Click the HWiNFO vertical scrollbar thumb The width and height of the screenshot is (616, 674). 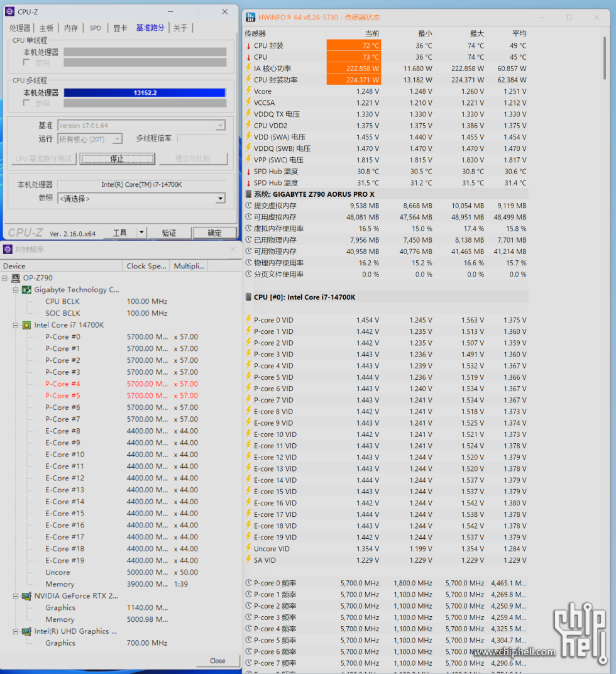(605, 58)
